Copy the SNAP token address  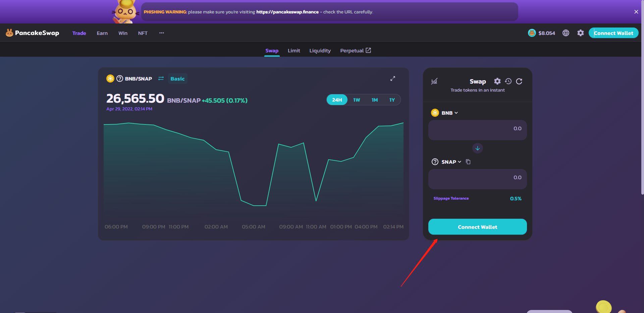[x=468, y=162]
